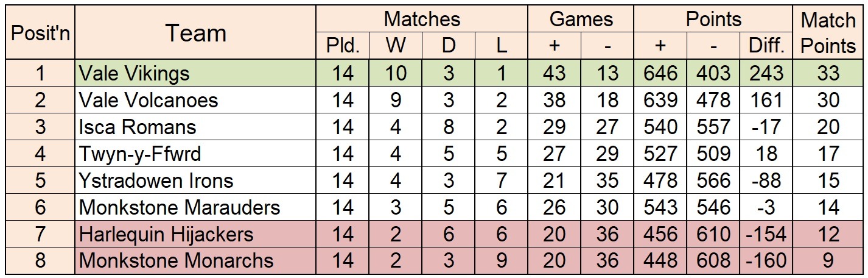The image size is (868, 278).
Task: Click Ystradowen Irons team cell
Action: pos(195,180)
